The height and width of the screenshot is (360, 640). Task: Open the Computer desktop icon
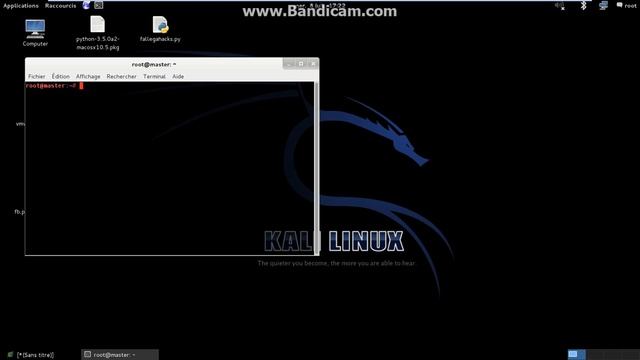click(35, 33)
